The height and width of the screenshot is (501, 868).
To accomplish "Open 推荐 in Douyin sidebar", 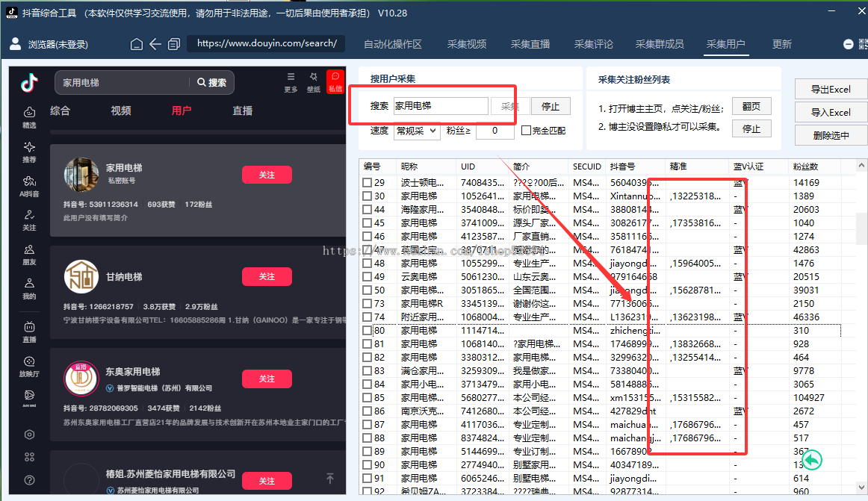I will 29,152.
